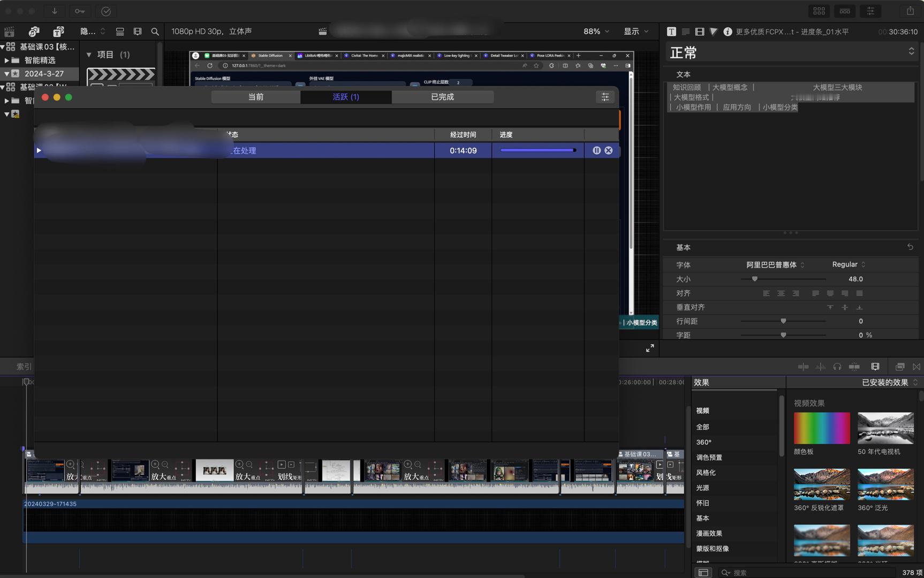Align text left in 对齐 row
This screenshot has width=924, height=578.
[766, 293]
